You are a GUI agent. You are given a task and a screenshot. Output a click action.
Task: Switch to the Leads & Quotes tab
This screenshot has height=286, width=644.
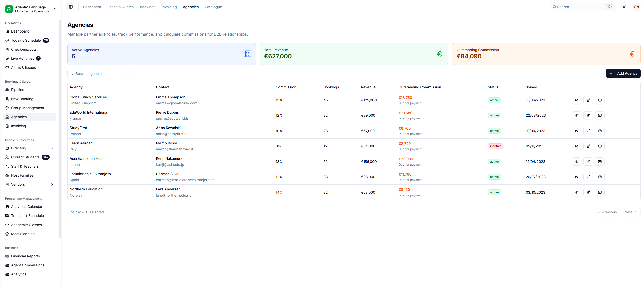[120, 7]
